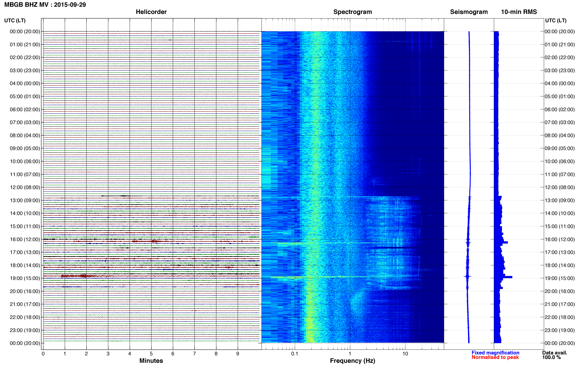
Task: Click "UTC (LT)" label beside the RMS panel
Action: coord(556,20)
